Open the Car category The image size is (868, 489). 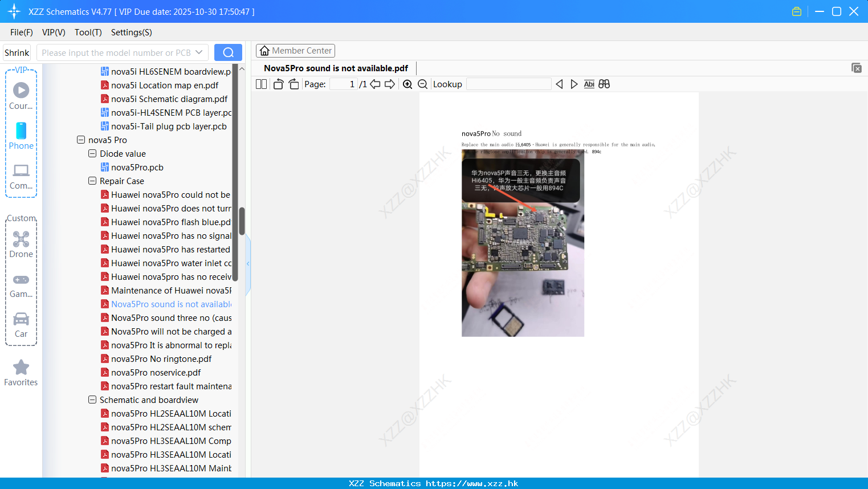21,325
